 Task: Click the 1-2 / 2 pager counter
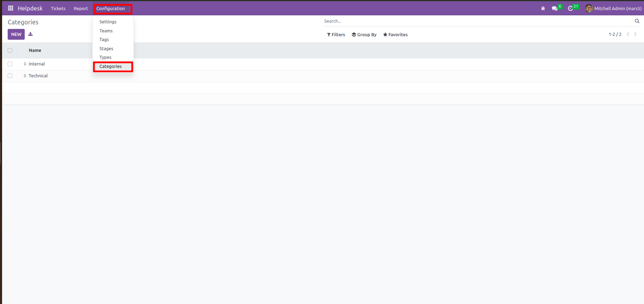[615, 34]
